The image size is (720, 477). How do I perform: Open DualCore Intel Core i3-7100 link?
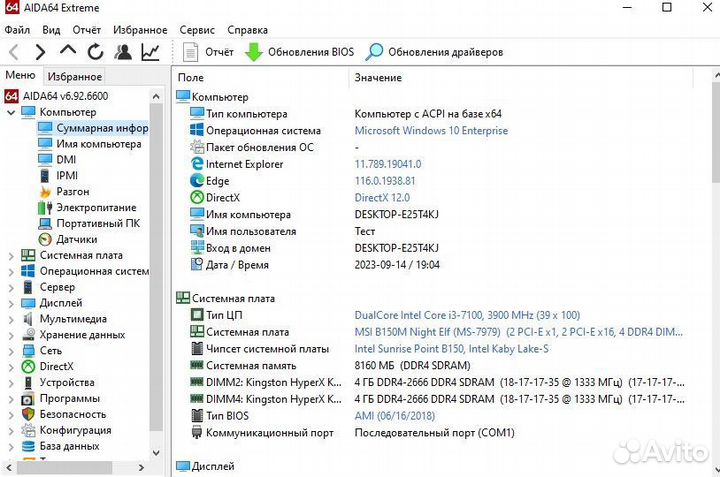(467, 315)
